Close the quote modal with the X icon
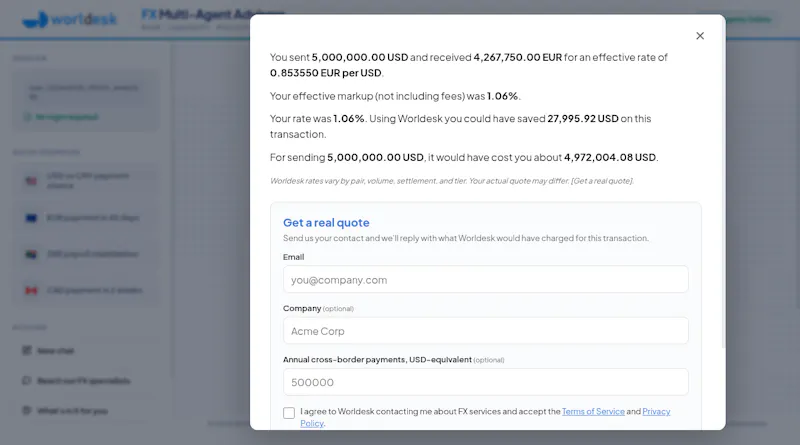 coord(700,36)
